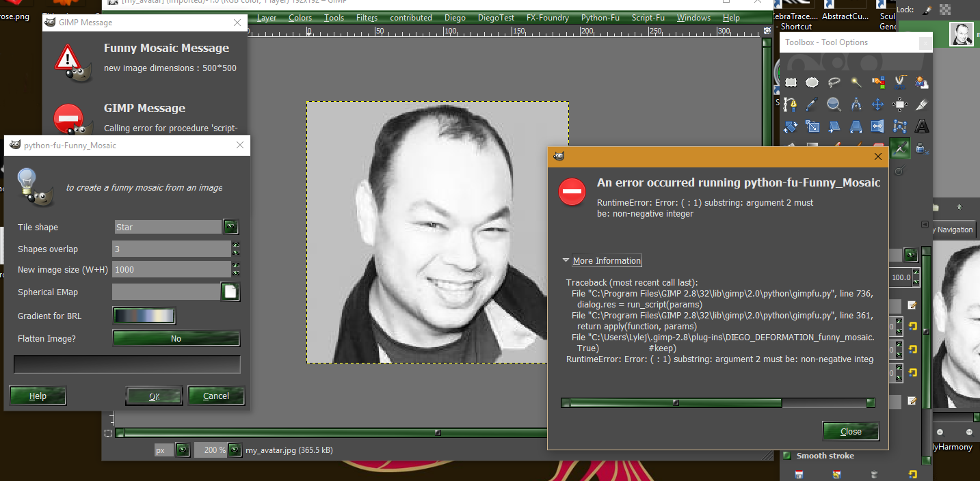Click OK in Funny Mosaic dialog

[x=155, y=396]
